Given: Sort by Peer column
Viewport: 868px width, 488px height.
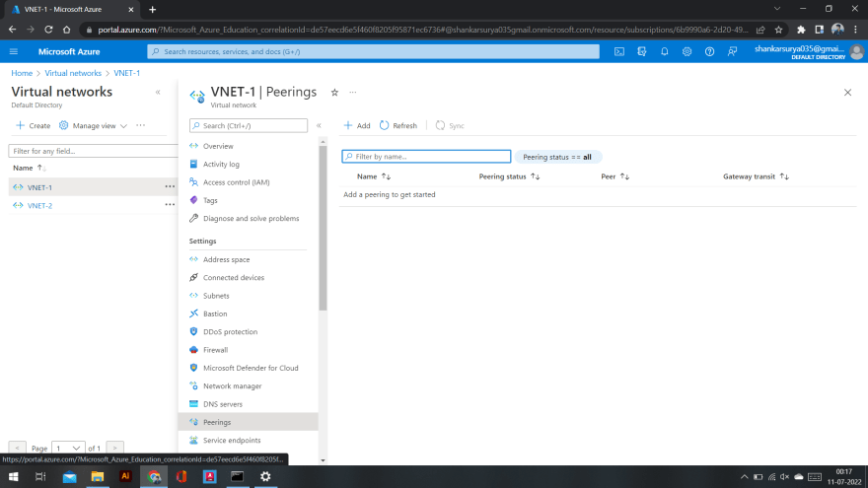Looking at the screenshot, I should point(615,176).
